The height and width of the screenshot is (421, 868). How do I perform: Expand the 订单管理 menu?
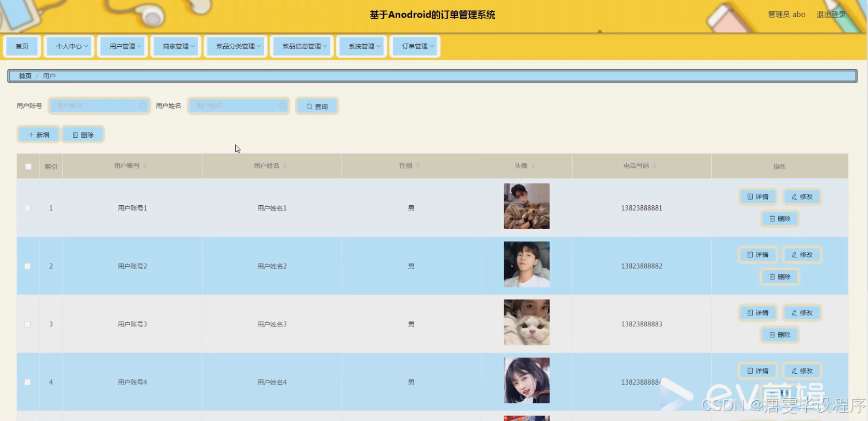pos(415,46)
